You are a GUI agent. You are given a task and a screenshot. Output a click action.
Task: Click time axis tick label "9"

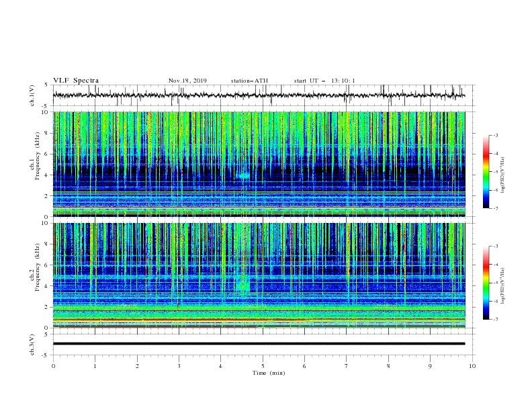pyautogui.click(x=430, y=366)
